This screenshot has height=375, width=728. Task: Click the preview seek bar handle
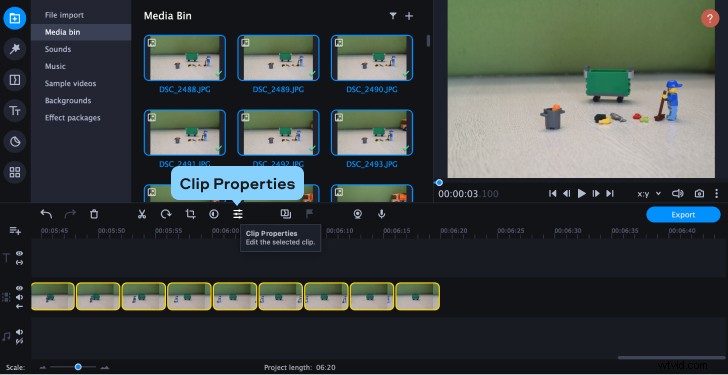(439, 182)
